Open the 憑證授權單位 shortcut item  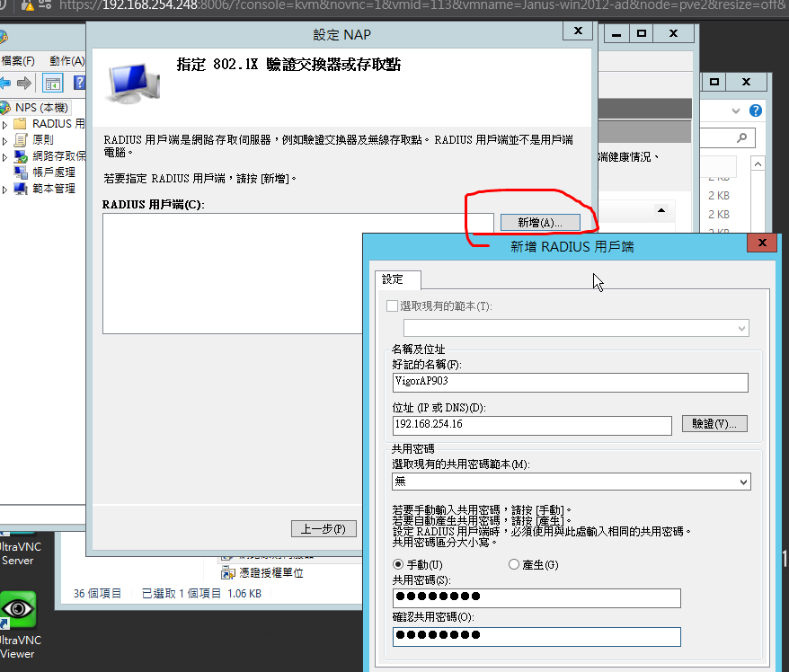[x=270, y=572]
